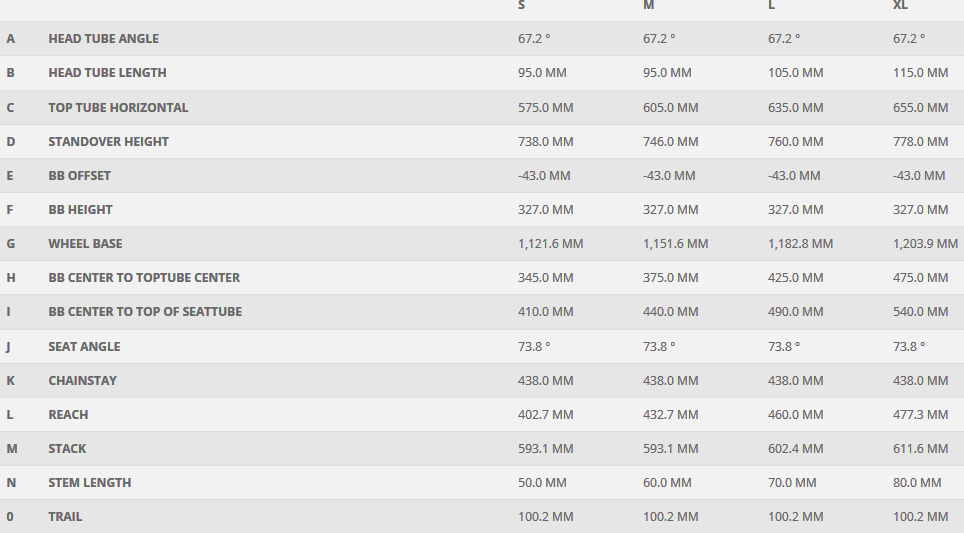
Task: Click the 611.6 MM stack value
Action: pyautogui.click(x=920, y=448)
